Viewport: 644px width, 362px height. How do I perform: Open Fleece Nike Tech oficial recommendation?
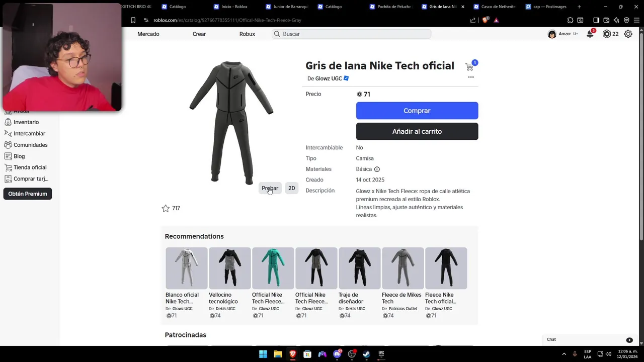click(446, 283)
